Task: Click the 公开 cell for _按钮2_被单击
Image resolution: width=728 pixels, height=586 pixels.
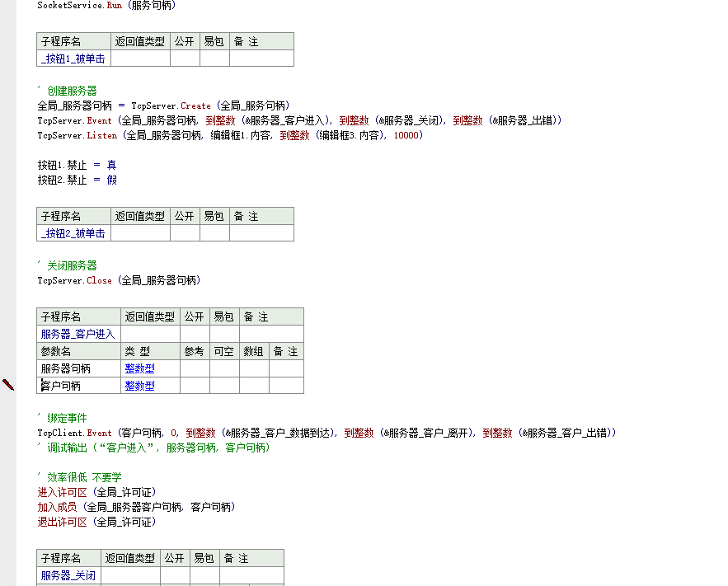Action: [185, 233]
